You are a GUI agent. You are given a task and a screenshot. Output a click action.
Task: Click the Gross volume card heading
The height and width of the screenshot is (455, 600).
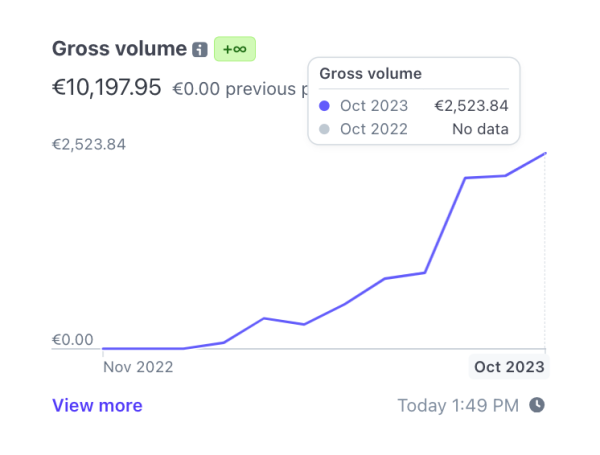pyautogui.click(x=119, y=49)
